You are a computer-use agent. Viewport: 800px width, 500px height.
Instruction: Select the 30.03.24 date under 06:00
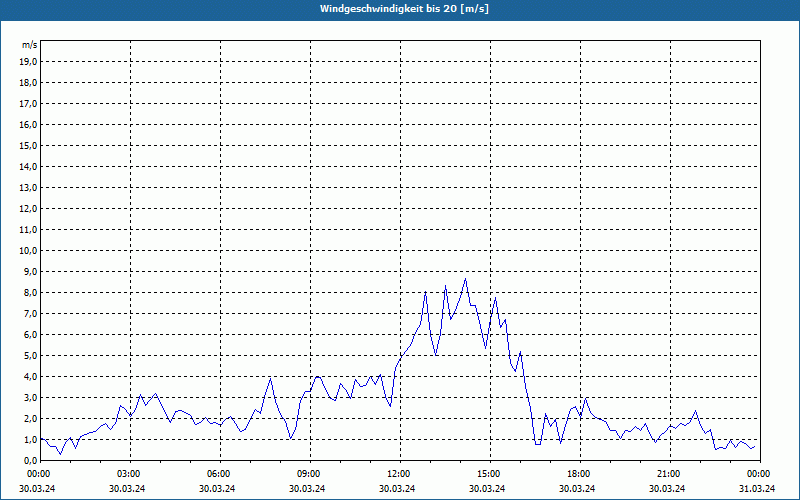click(217, 489)
